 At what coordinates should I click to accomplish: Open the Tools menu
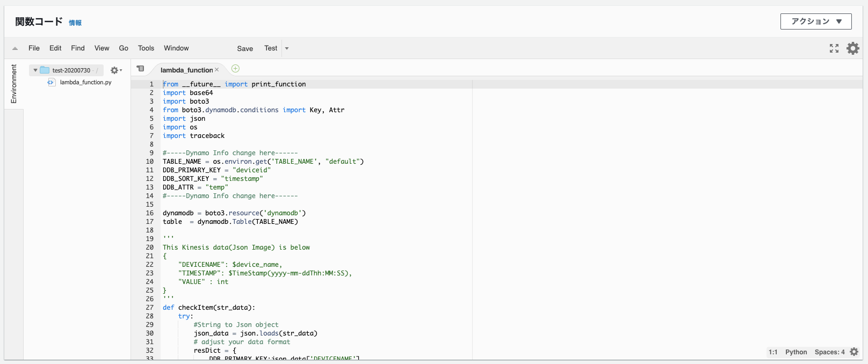(x=146, y=48)
